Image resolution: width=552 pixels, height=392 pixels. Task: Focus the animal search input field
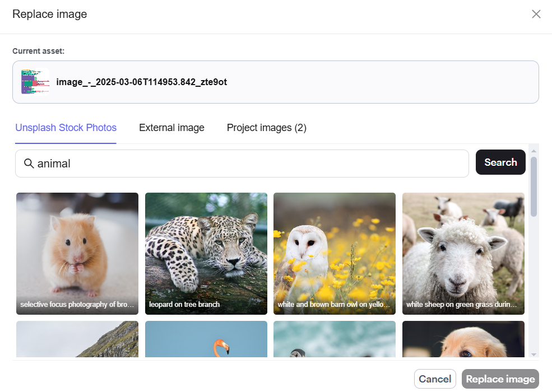[242, 164]
